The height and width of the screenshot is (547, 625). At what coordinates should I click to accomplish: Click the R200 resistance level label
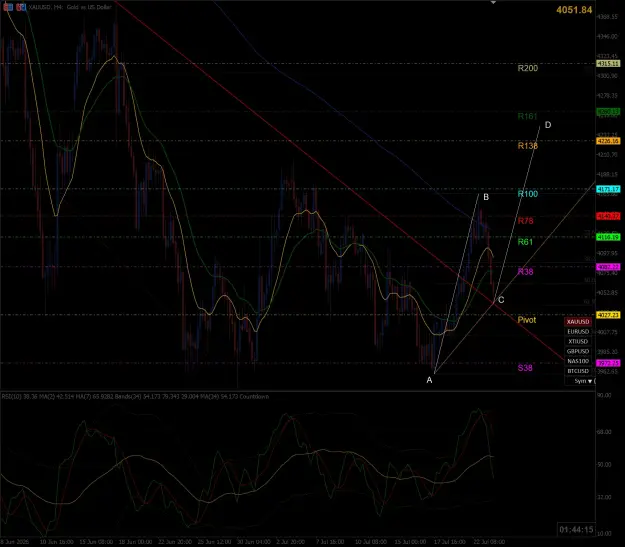(528, 68)
